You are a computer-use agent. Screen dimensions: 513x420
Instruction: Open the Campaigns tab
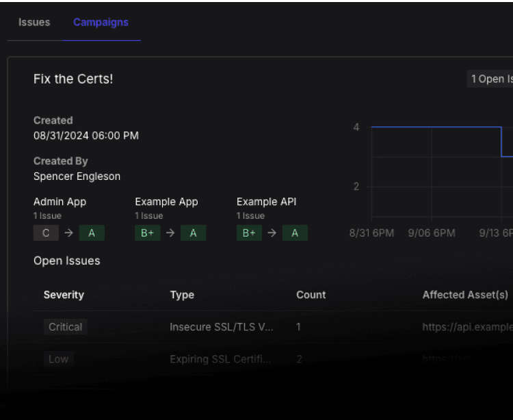tap(101, 23)
